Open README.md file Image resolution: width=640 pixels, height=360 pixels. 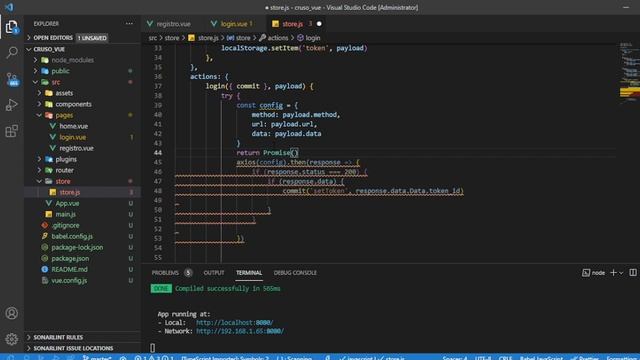(x=69, y=269)
